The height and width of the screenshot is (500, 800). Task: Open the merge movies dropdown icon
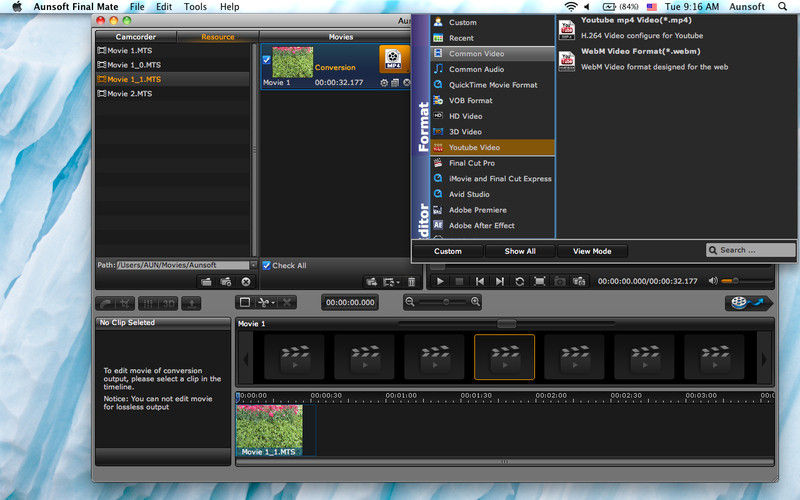coord(391,282)
